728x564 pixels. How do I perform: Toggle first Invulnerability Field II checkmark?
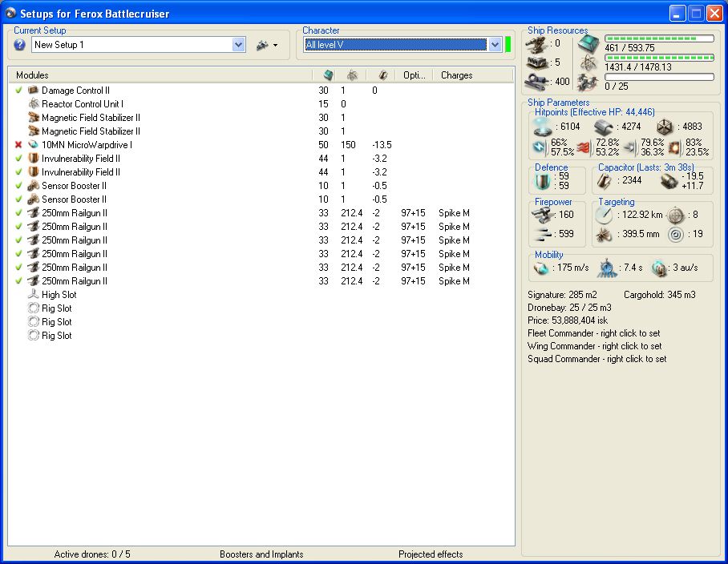coord(18,158)
